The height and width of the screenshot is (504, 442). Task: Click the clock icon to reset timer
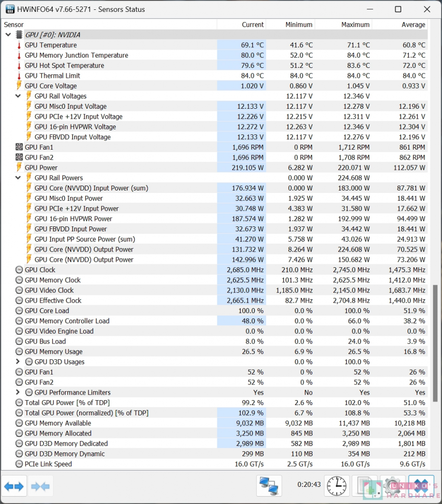click(x=336, y=486)
